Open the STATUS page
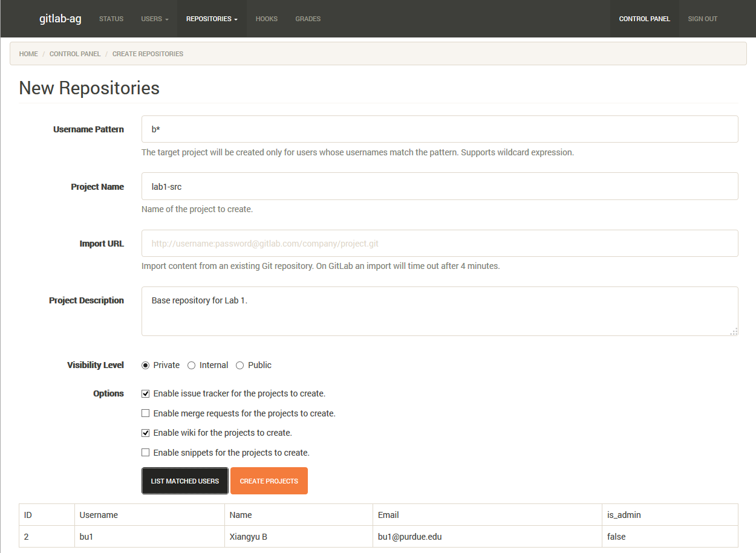This screenshot has width=756, height=553. pyautogui.click(x=111, y=19)
